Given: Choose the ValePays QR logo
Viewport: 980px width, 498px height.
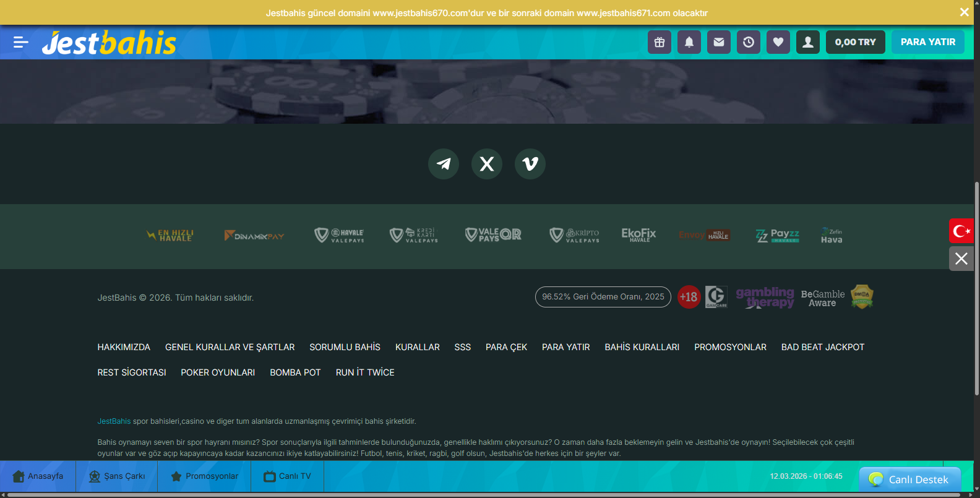Looking at the screenshot, I should [x=493, y=235].
